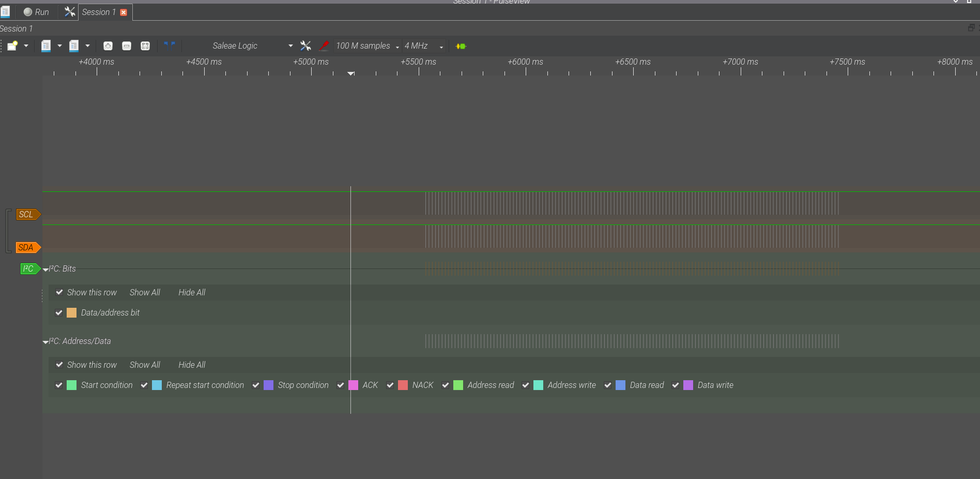
Task: Click the NACK color swatch
Action: pyautogui.click(x=403, y=385)
